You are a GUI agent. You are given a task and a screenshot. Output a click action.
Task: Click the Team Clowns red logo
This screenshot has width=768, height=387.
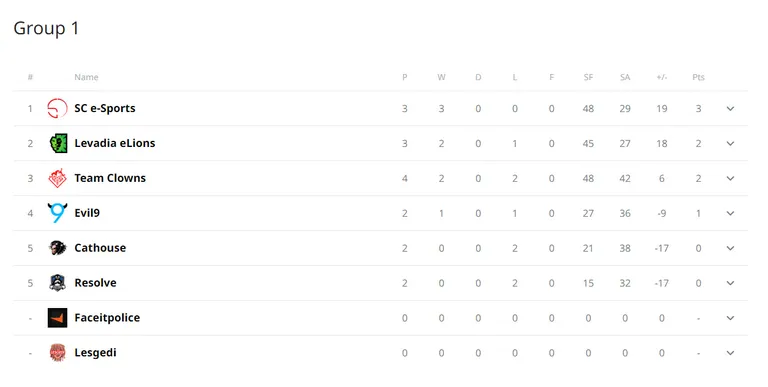click(57, 178)
